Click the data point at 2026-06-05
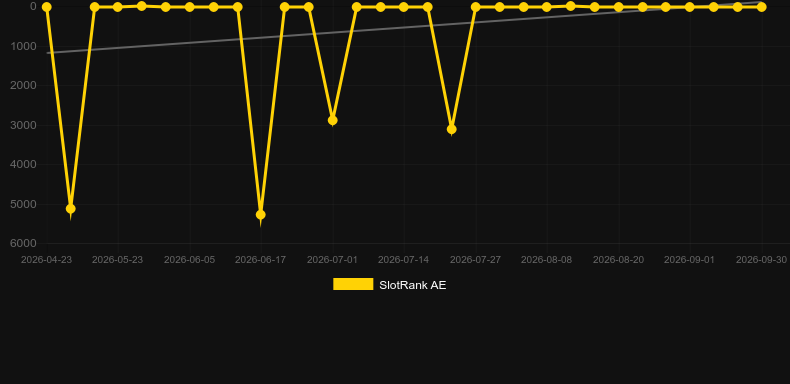 click(189, 7)
